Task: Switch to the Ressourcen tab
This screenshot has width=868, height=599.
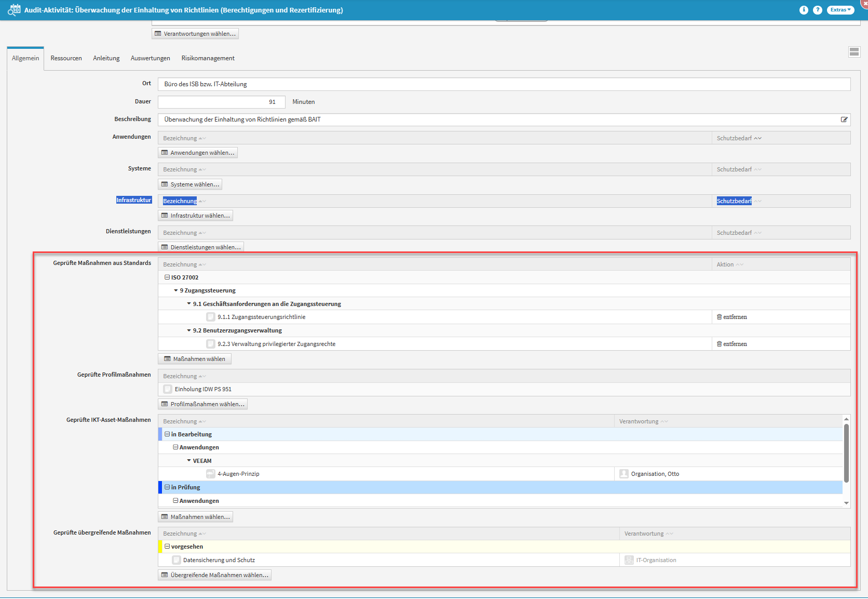Action: pyautogui.click(x=66, y=58)
